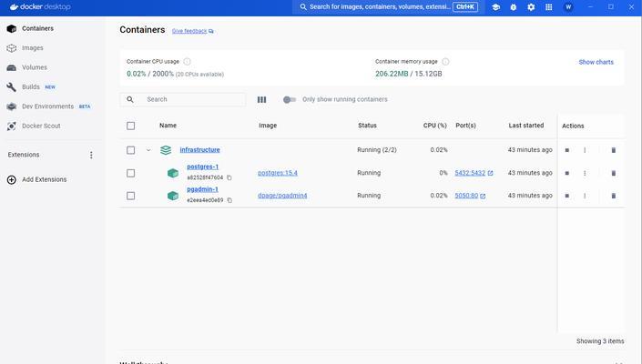Screen dimensions: 642x364
Task: Open the Extensions three-dot menu
Action: (91, 155)
